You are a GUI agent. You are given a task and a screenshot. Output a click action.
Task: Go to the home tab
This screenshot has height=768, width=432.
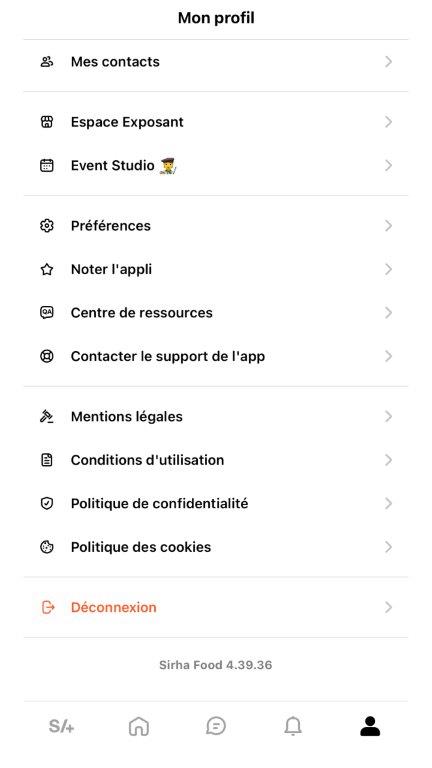tap(139, 726)
